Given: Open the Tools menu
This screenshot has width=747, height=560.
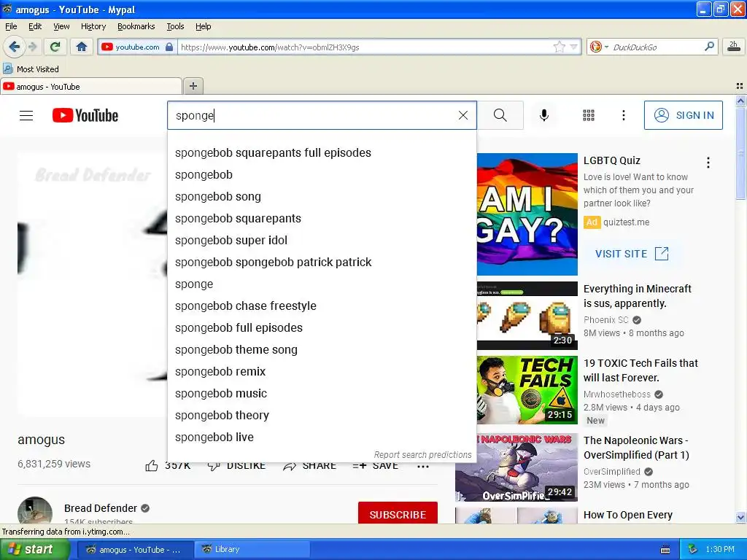Looking at the screenshot, I should coord(175,26).
